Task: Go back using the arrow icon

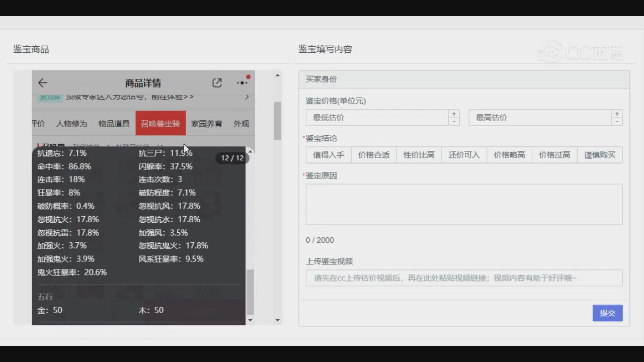Action: (43, 83)
